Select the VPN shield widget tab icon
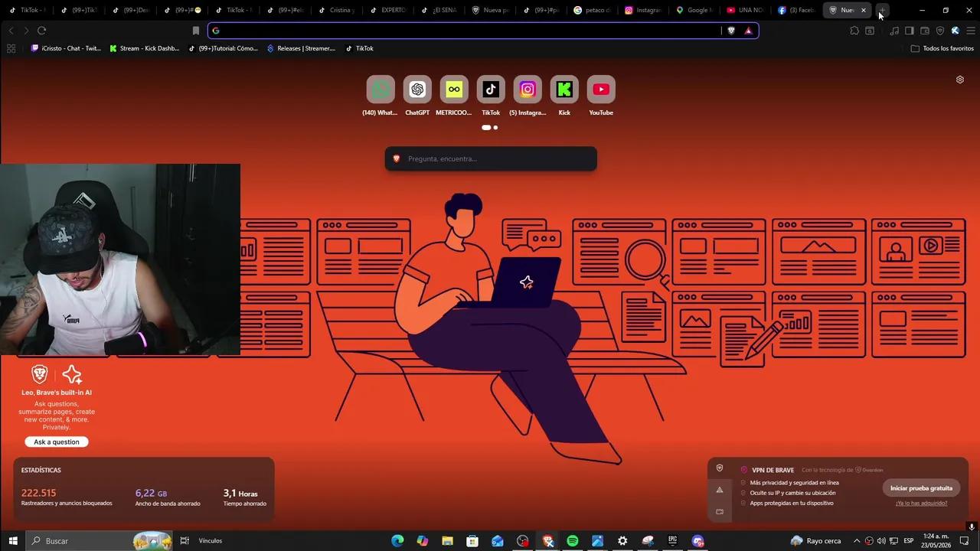 pyautogui.click(x=720, y=468)
